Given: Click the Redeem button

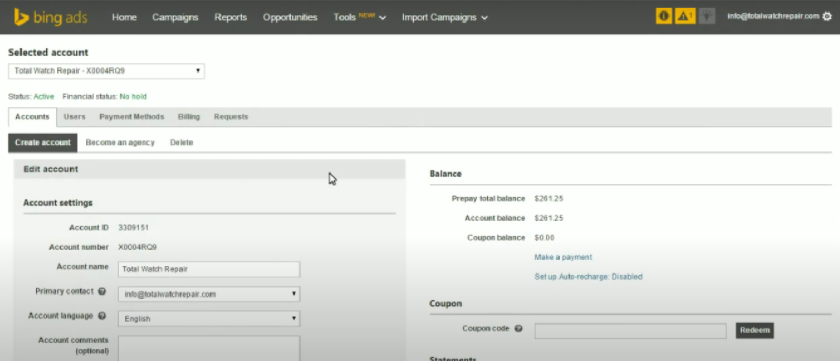Looking at the screenshot, I should click(x=755, y=330).
